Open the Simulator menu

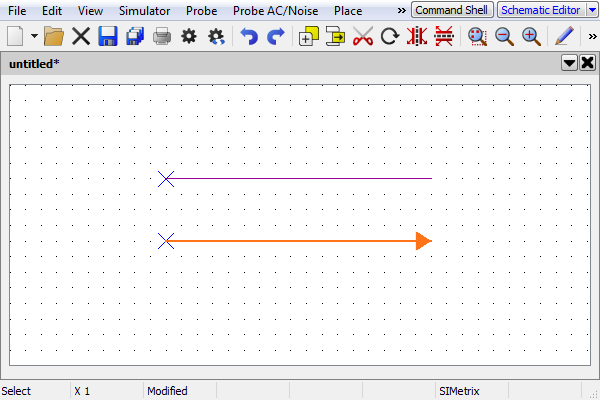[144, 10]
